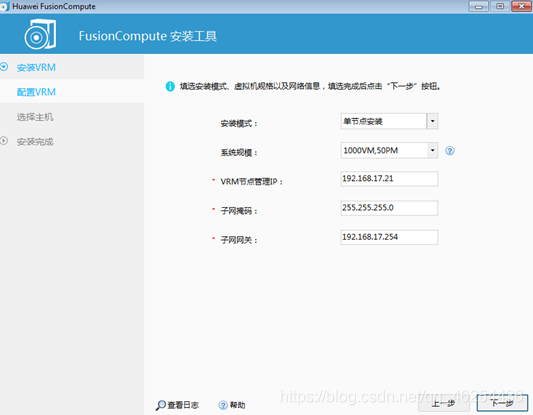Open the 系统规模 dropdown arrow

[x=432, y=150]
